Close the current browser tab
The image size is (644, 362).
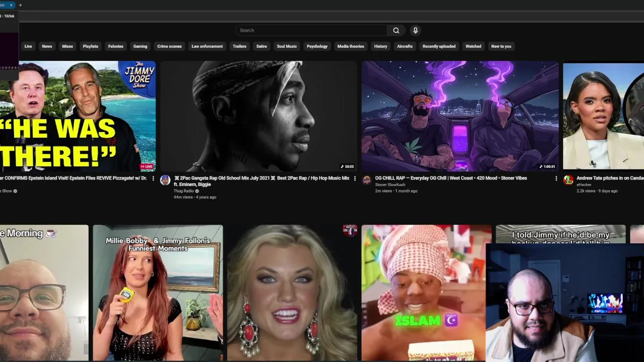pos(11,5)
